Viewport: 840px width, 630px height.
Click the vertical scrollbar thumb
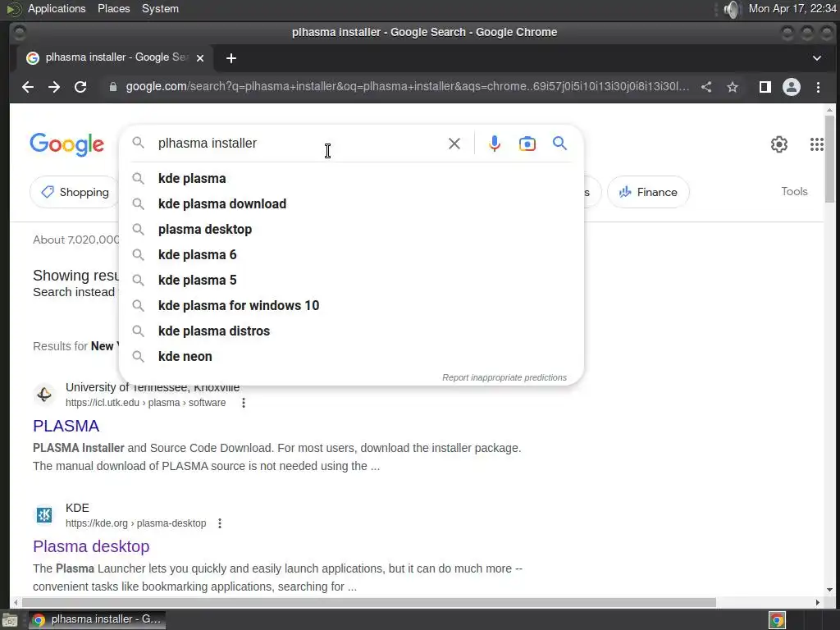pyautogui.click(x=829, y=159)
